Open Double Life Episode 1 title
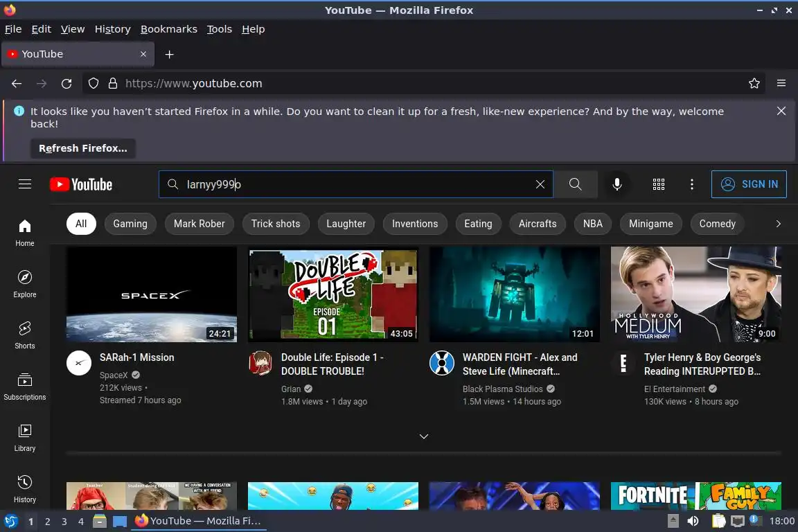Viewport: 798px width, 532px height. coord(332,364)
